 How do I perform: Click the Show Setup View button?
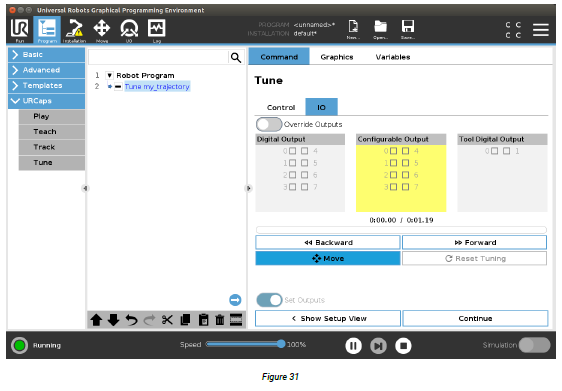click(328, 318)
